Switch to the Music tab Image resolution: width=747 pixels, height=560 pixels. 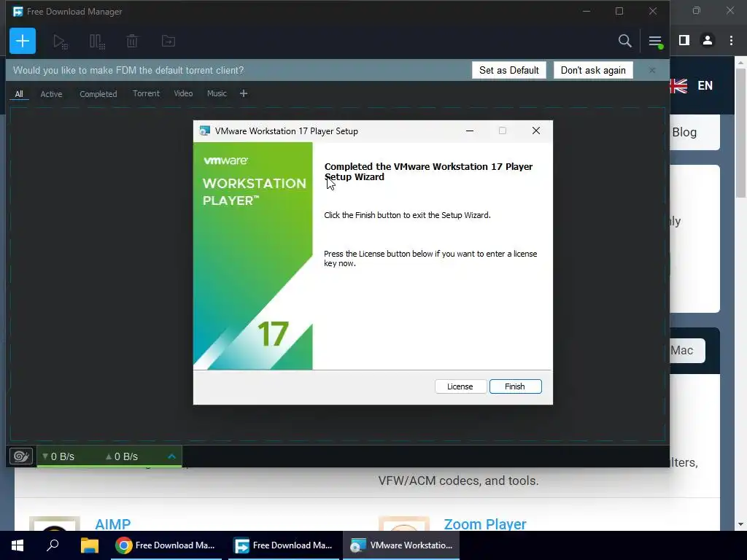click(x=217, y=93)
